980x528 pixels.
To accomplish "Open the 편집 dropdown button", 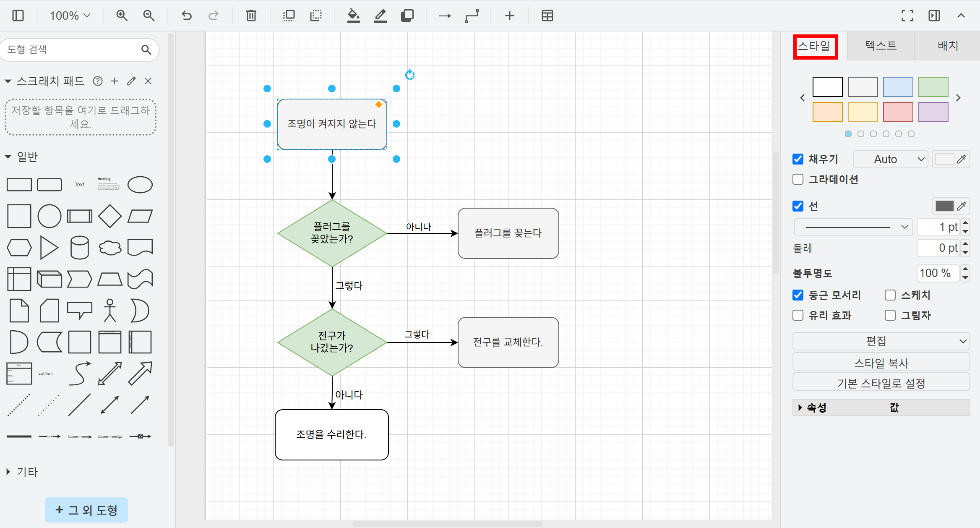I will point(881,341).
